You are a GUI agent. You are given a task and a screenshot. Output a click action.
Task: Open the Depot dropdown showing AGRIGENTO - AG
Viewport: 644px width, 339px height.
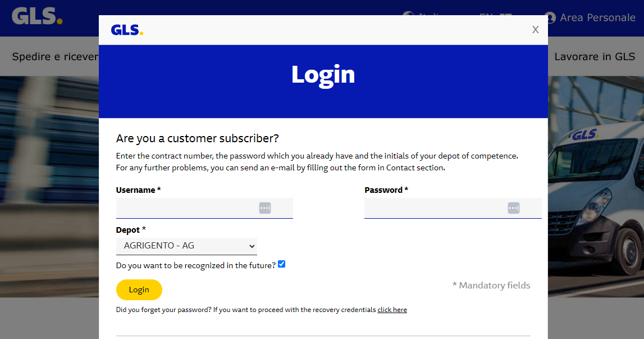coord(186,246)
